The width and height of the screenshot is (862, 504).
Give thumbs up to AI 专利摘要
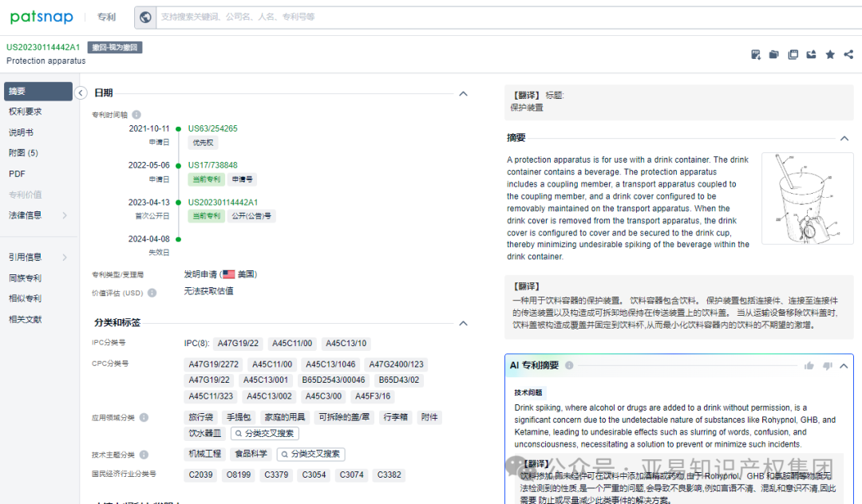click(809, 365)
